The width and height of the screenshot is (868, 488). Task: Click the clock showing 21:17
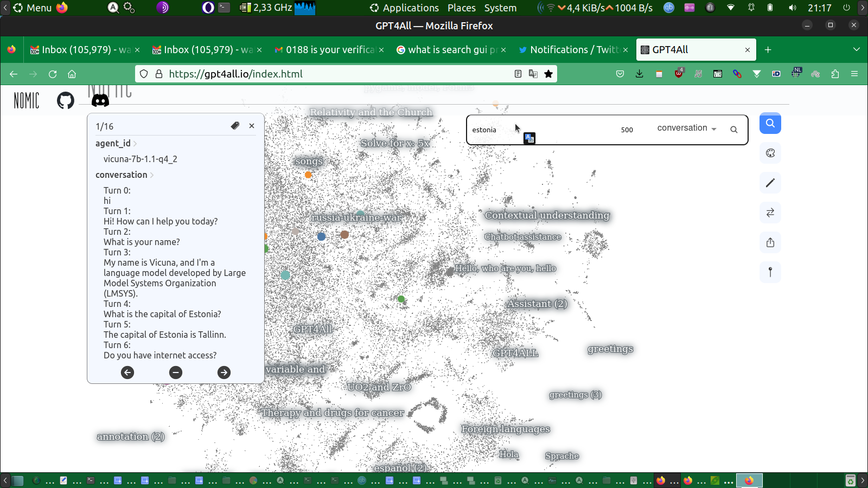[x=819, y=8]
